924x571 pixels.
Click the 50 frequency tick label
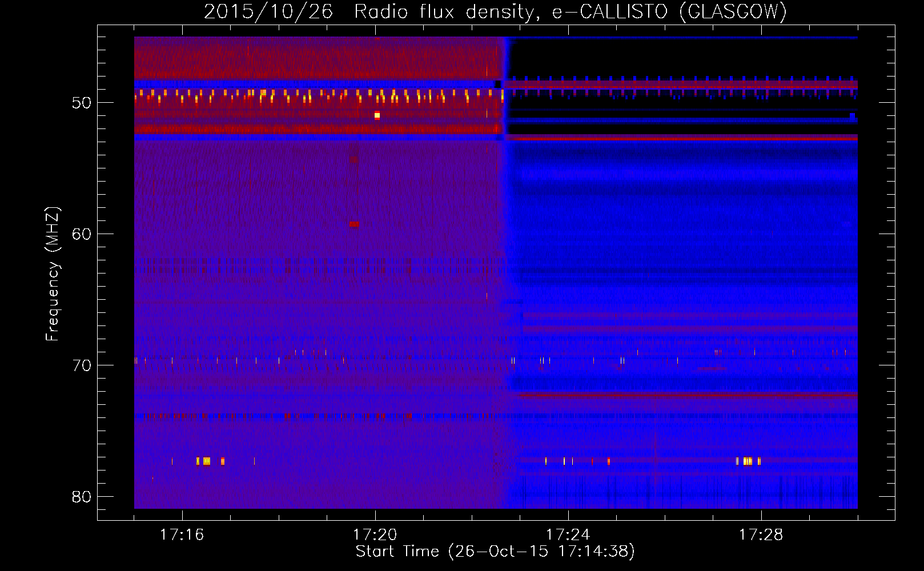tap(82, 103)
